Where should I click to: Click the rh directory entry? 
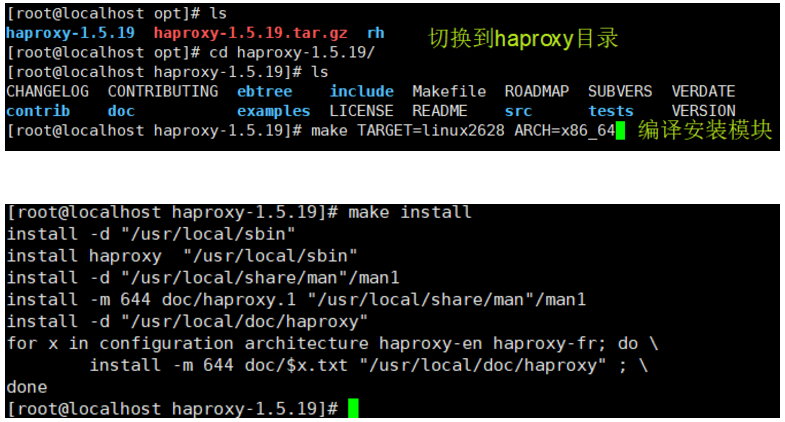point(375,33)
